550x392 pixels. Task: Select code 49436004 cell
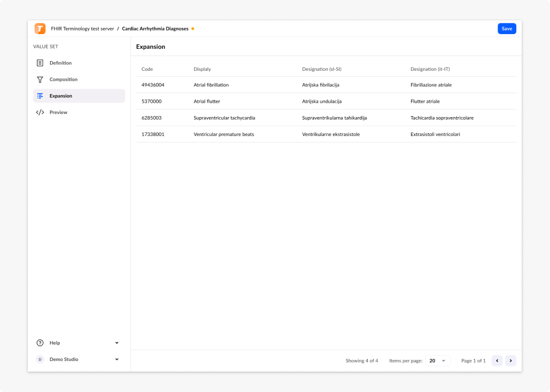(153, 85)
